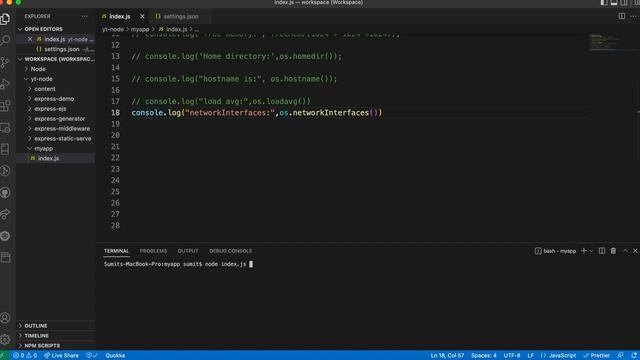Select the index.js editor tab

click(x=119, y=16)
